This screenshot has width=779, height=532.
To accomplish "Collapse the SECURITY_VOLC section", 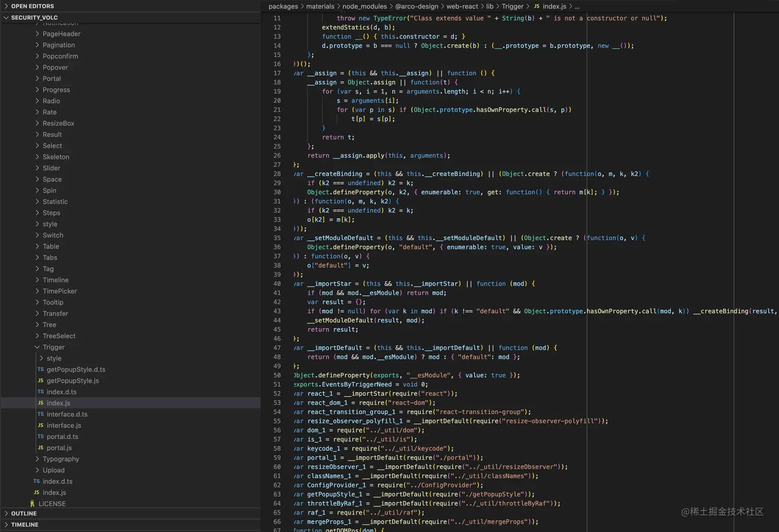I will click(x=6, y=18).
